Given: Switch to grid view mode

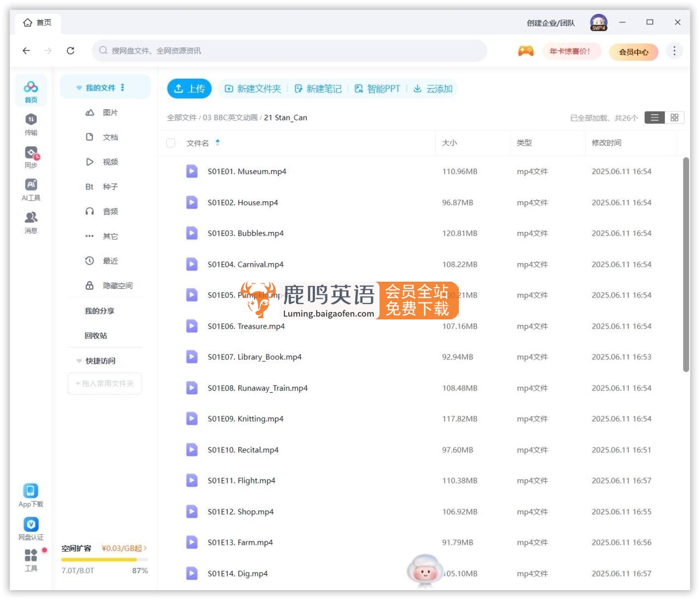Looking at the screenshot, I should click(674, 117).
